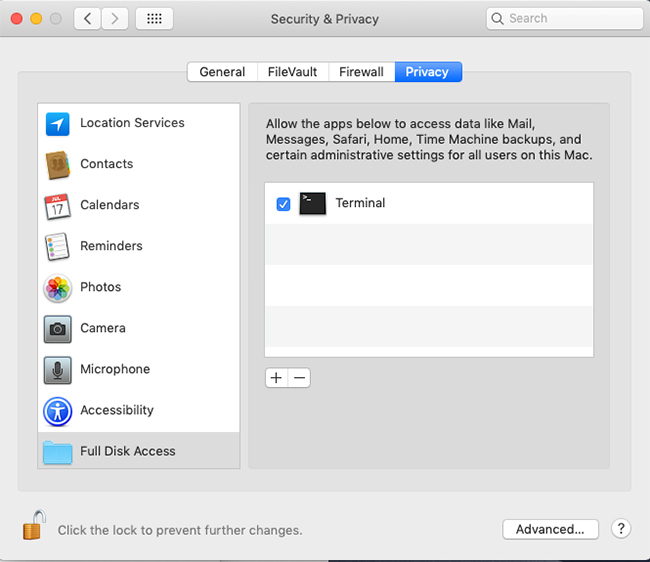Click the Location Services arrow icon
Screen dimensions: 650x562
[x=58, y=124]
